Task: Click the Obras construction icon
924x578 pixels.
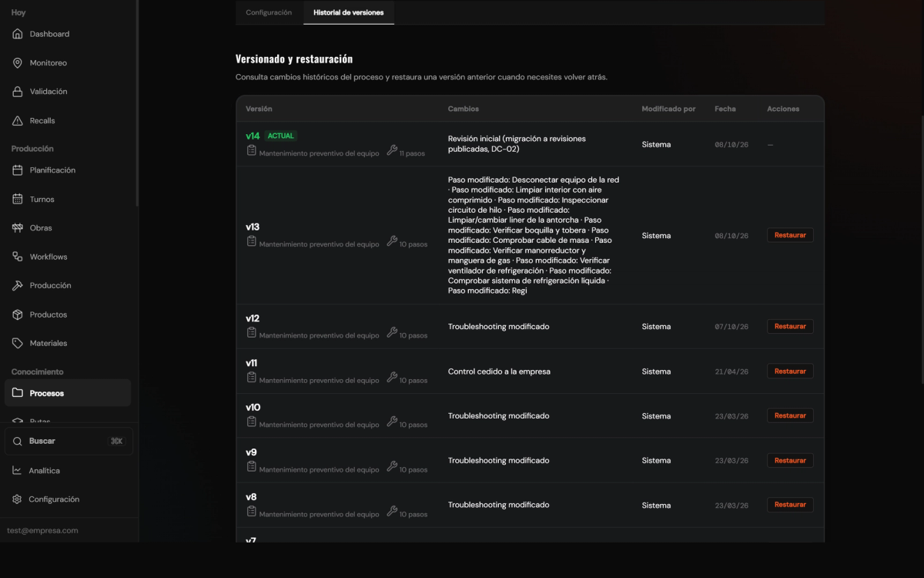Action: [18, 228]
